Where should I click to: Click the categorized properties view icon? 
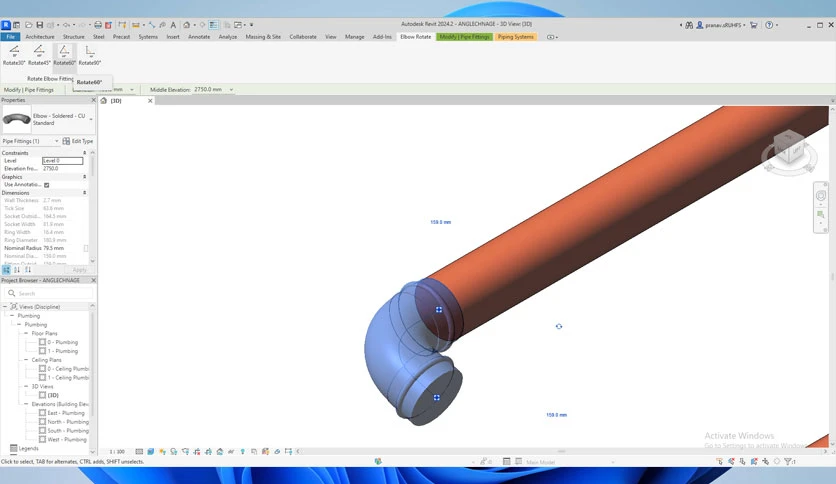click(6, 270)
